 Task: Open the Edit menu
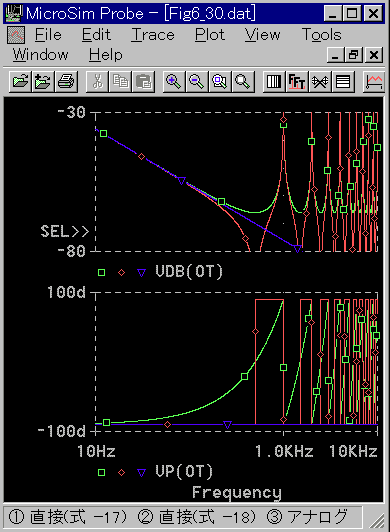96,35
